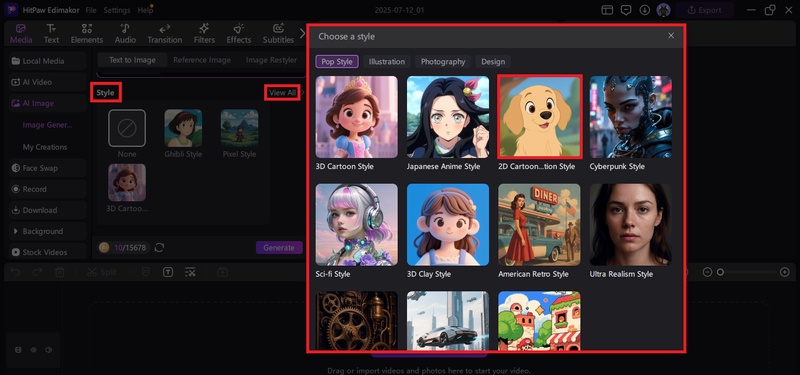Click the shield icon in timeline toolbar
This screenshot has width=800, height=375.
[x=145, y=272]
